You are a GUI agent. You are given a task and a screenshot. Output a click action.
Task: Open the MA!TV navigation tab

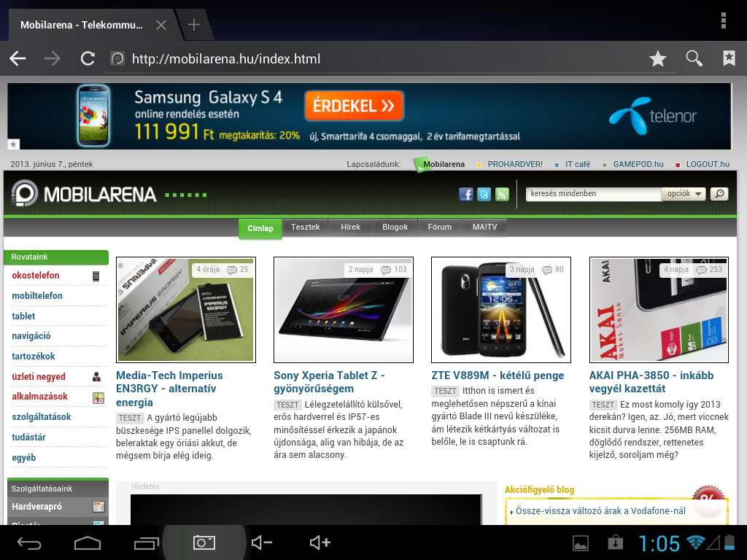tap(484, 227)
